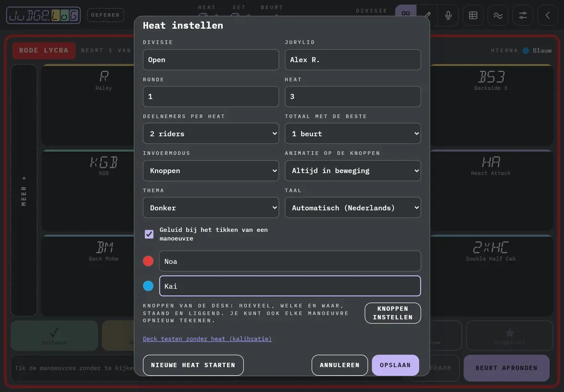The image size is (564, 392).
Task: Focus the Jurylid field with 'Alex R.'
Action: (353, 60)
